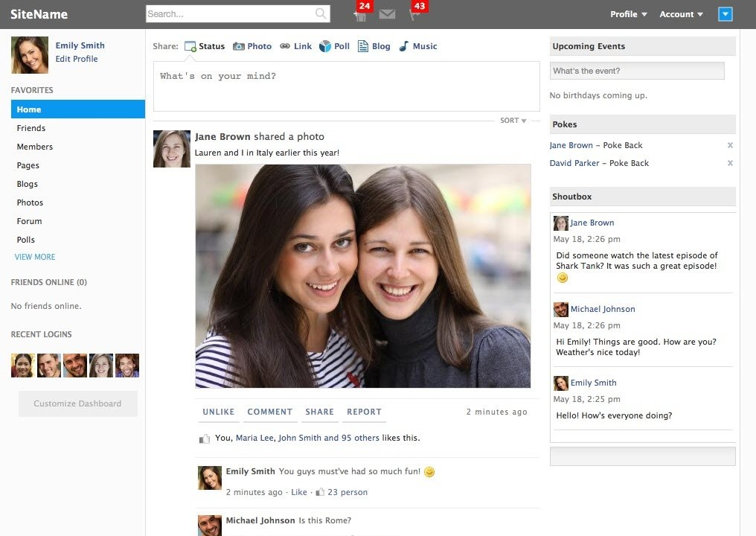756x536 pixels.
Task: Click the thumbs-up icon beside 23 person
Action: pos(320,492)
